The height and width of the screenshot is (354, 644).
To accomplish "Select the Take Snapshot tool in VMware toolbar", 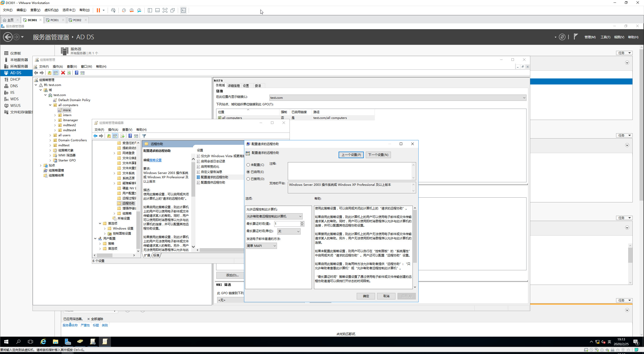I will click(124, 10).
